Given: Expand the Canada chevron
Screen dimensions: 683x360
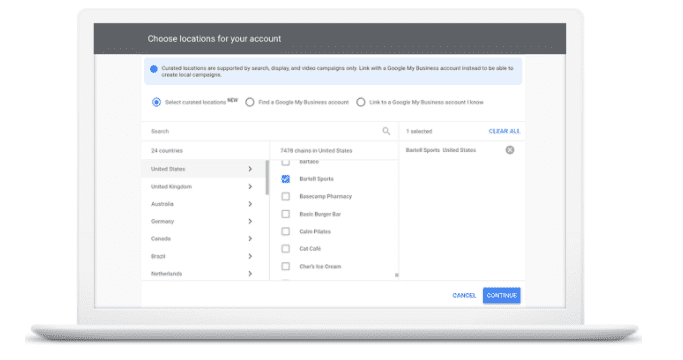Looking at the screenshot, I should point(250,239).
